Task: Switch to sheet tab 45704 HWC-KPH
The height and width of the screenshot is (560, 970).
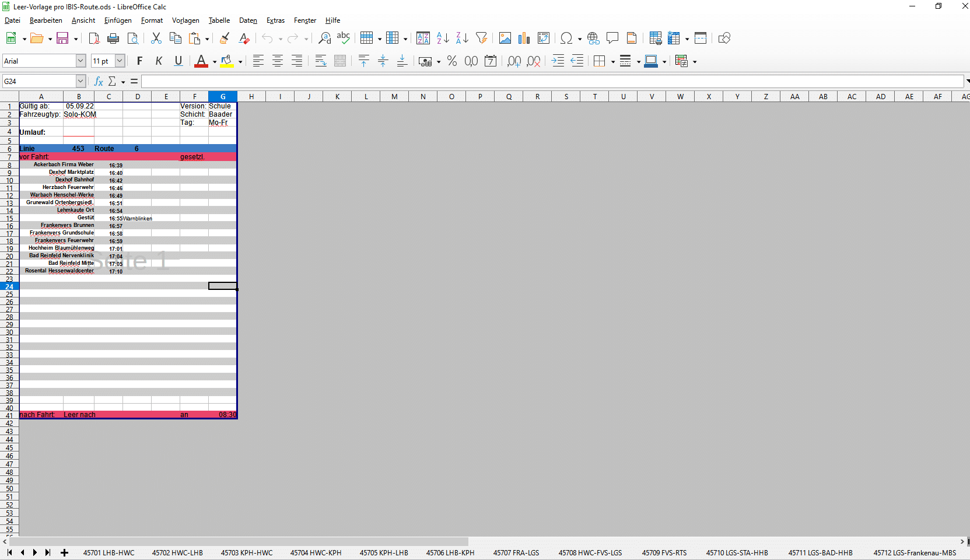Action: click(x=316, y=553)
